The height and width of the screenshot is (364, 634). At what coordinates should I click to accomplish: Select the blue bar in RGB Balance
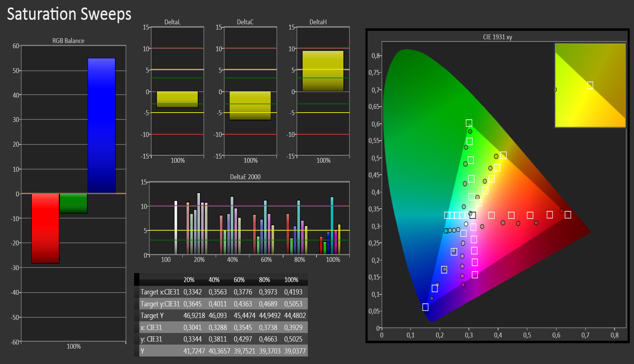[101, 126]
